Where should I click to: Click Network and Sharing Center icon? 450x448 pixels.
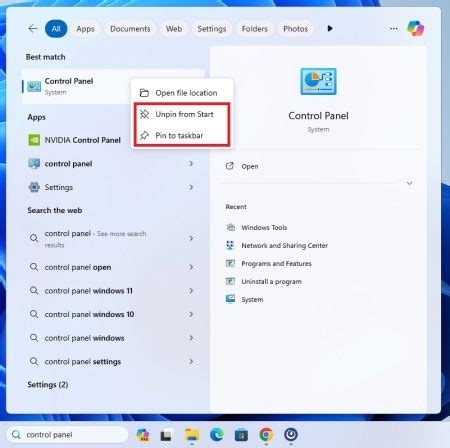coord(230,245)
